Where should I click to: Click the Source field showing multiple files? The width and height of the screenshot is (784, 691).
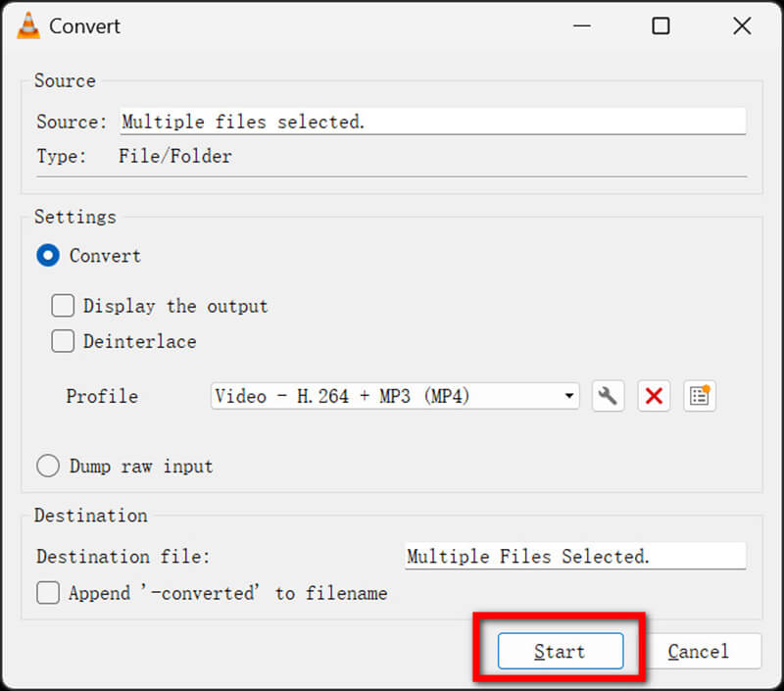(433, 122)
